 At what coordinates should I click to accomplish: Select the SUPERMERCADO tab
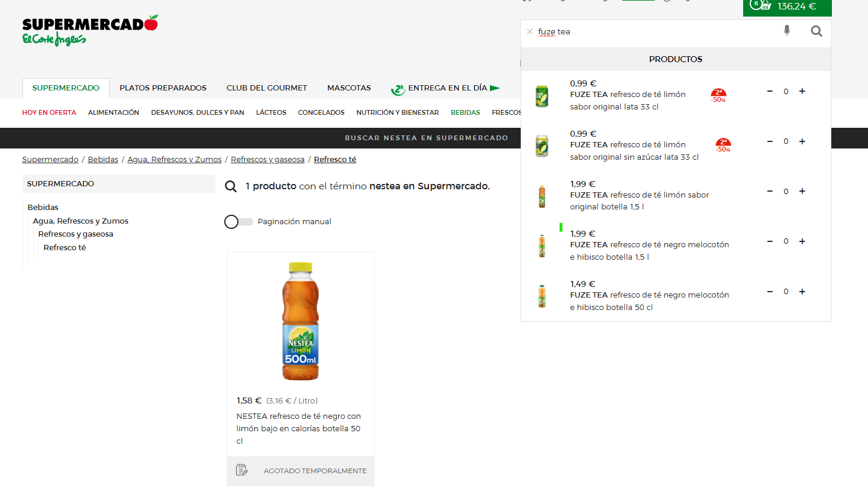[x=66, y=88]
